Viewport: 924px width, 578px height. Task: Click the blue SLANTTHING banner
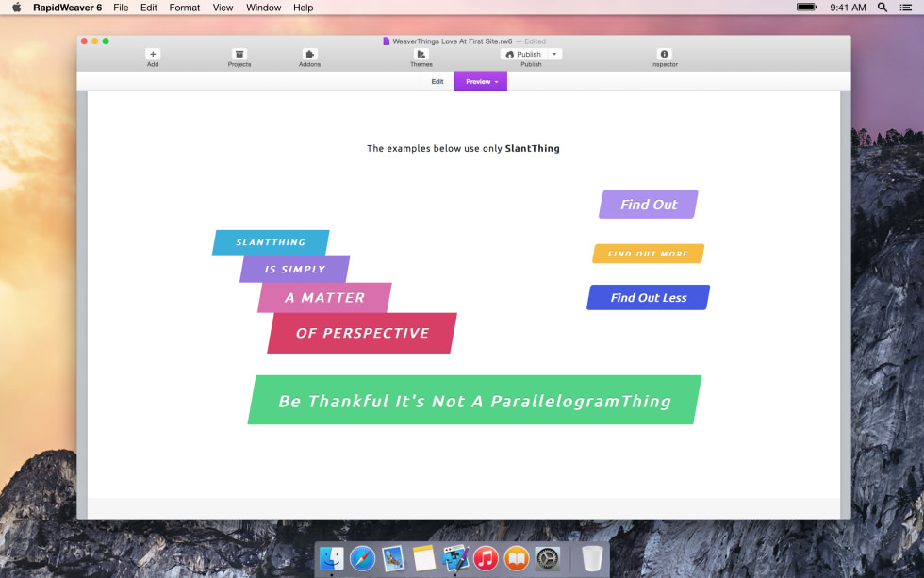271,242
